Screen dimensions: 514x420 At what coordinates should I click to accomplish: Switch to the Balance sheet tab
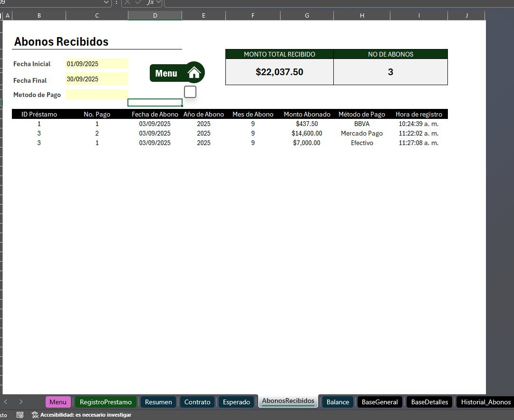tap(338, 402)
